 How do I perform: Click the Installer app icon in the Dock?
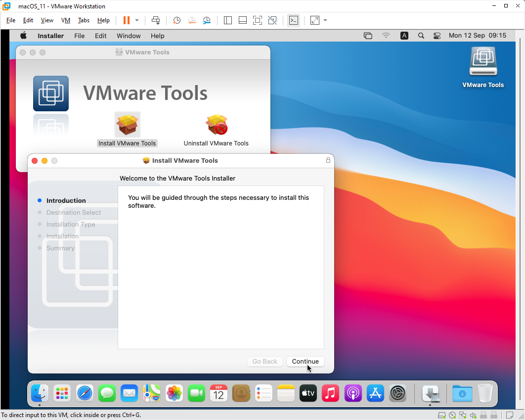coord(431,393)
